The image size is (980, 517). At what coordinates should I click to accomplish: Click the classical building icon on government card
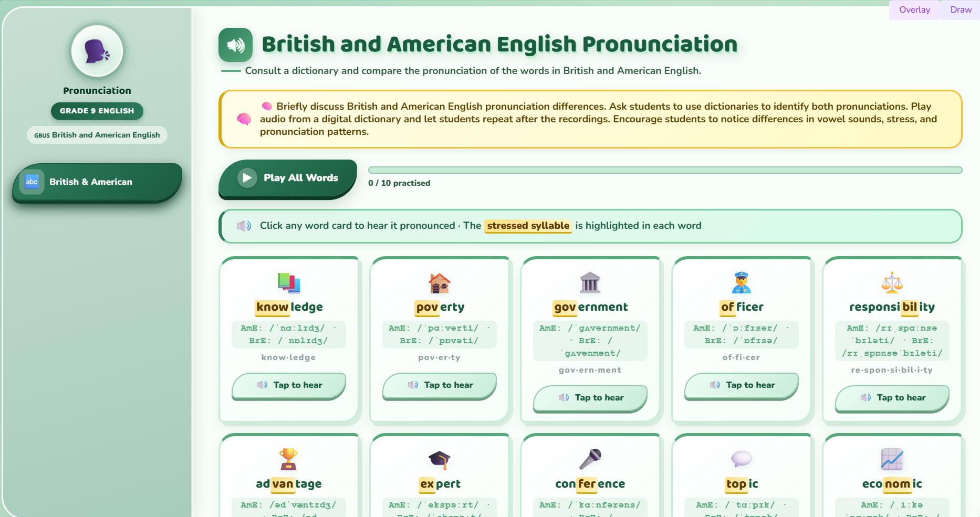590,283
